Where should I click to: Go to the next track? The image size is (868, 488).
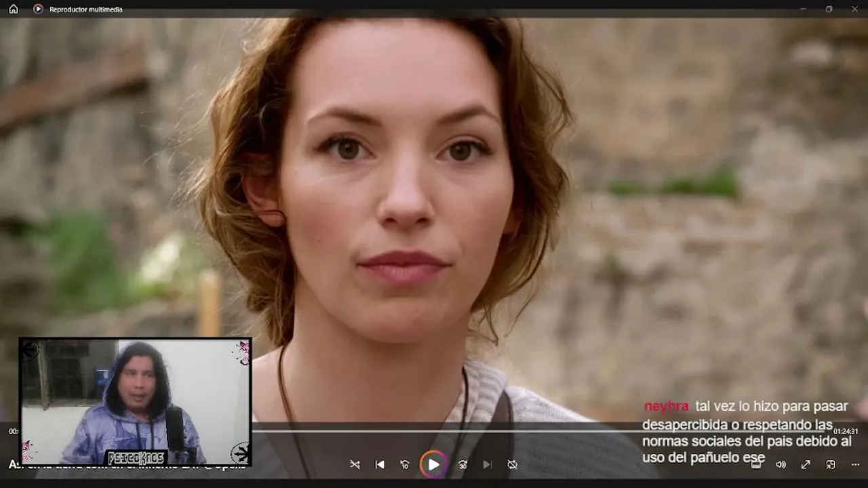coord(487,464)
